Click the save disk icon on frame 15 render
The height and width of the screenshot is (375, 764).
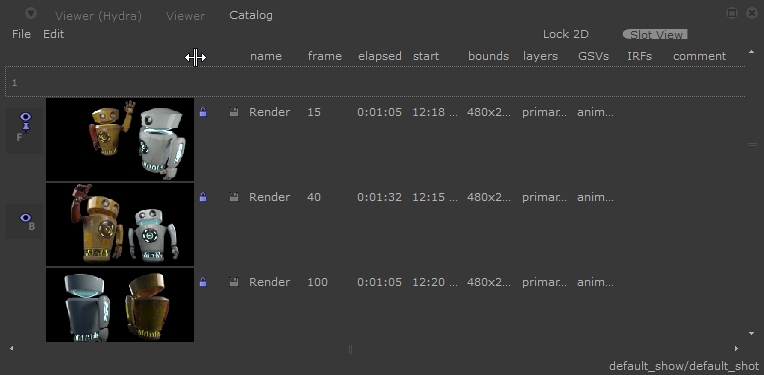pos(234,112)
